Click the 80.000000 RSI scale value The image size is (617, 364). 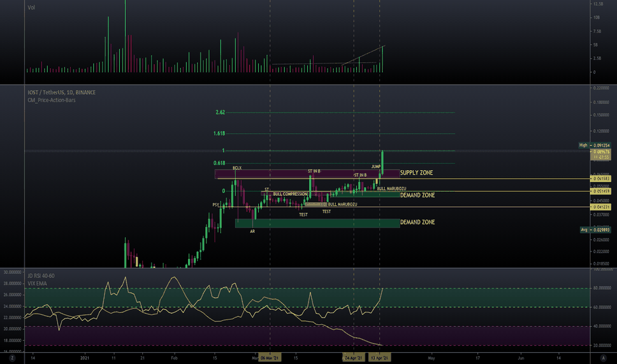click(x=602, y=288)
